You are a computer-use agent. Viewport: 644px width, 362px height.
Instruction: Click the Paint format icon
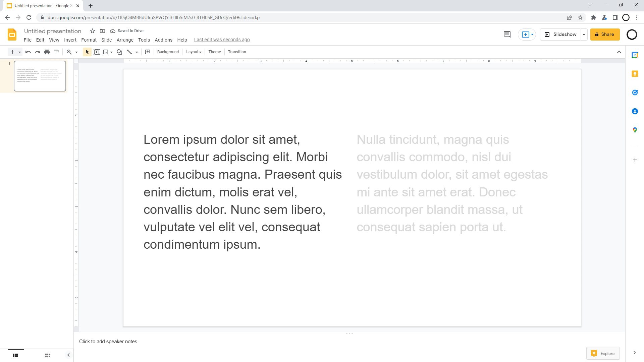click(x=57, y=52)
